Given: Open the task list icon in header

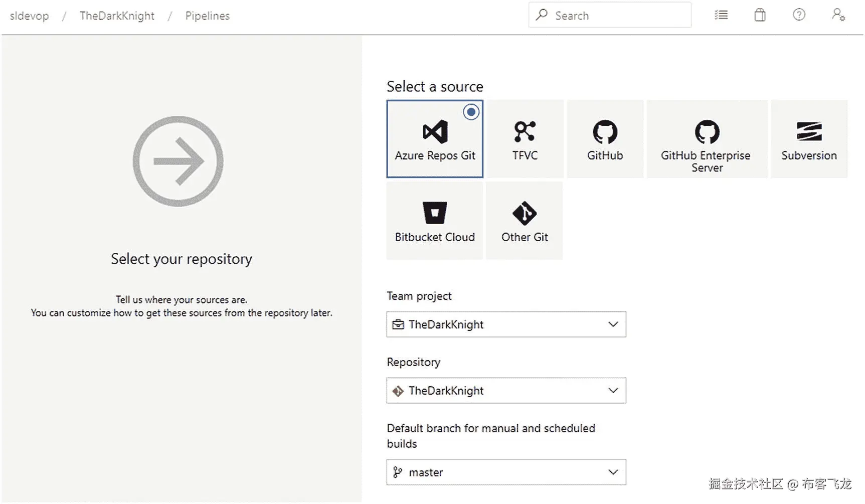Looking at the screenshot, I should (x=721, y=15).
